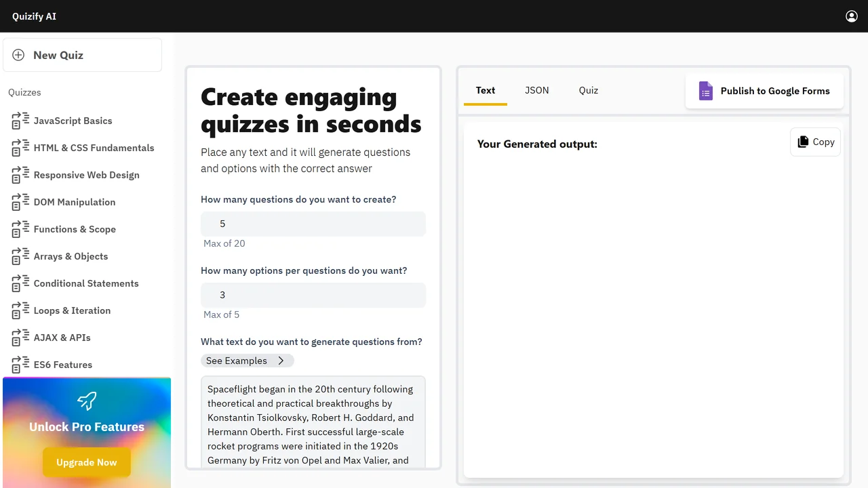Open ES6 Features quiz
Viewport: 868px width, 488px height.
point(63,365)
